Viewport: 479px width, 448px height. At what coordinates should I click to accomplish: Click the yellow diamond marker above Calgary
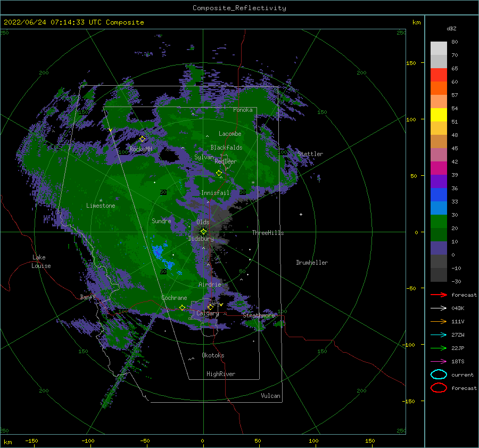(210, 307)
